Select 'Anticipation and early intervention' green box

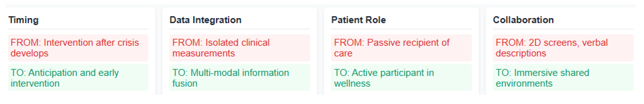click(x=78, y=78)
